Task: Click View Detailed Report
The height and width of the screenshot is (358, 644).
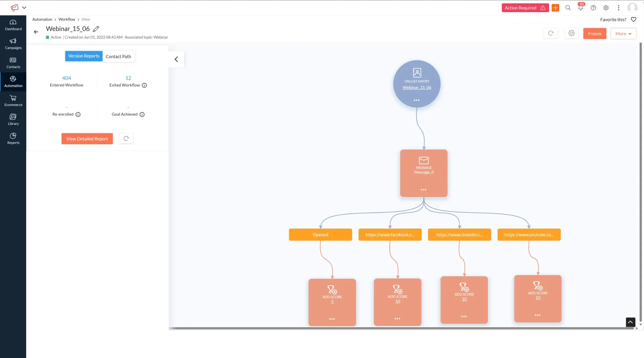Action: click(87, 139)
